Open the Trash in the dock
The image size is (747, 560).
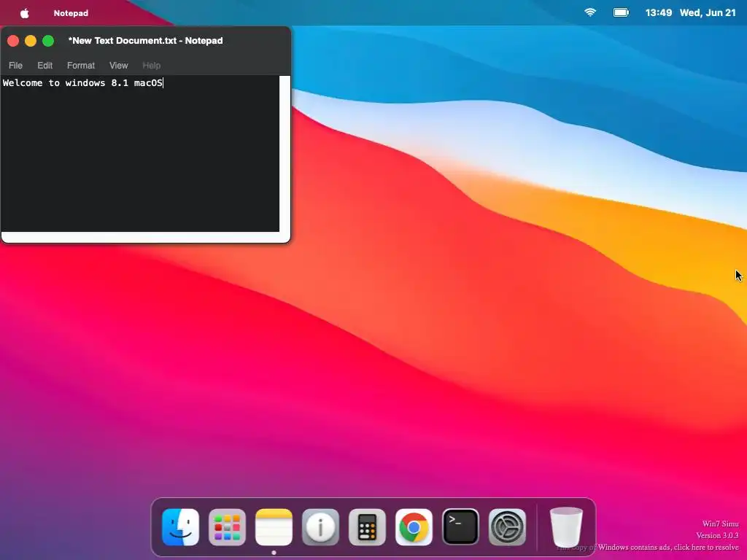tap(566, 526)
